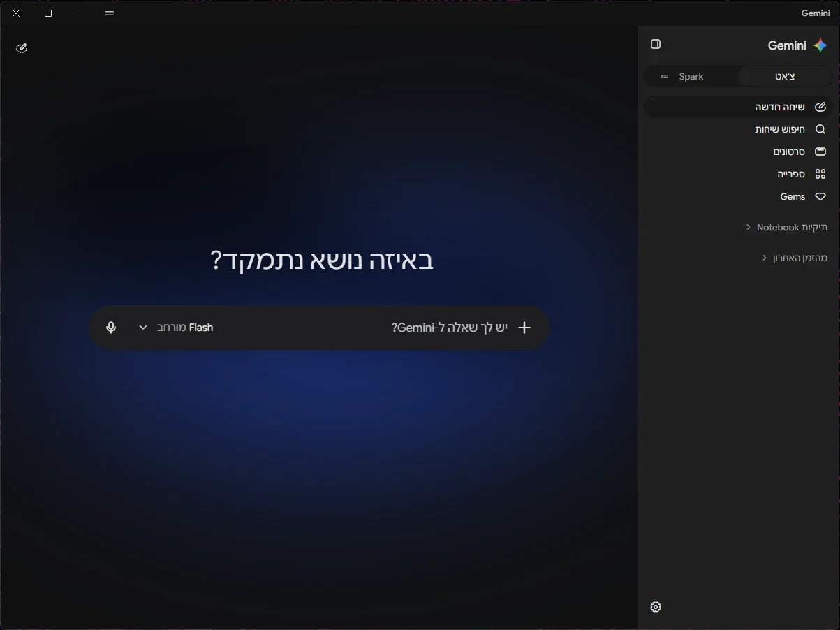Maximize the Gemini window

tap(48, 13)
